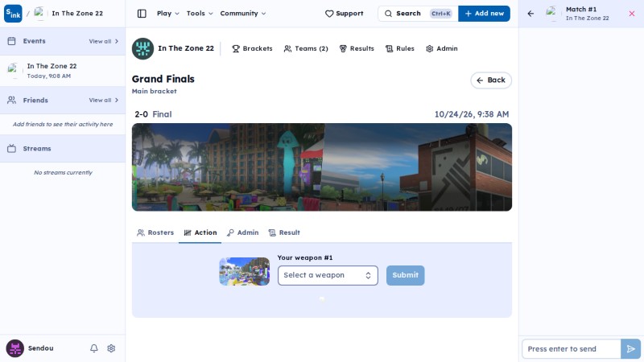Switch to Rosters tab
Viewport: 644px width, 362px height.
tap(155, 232)
